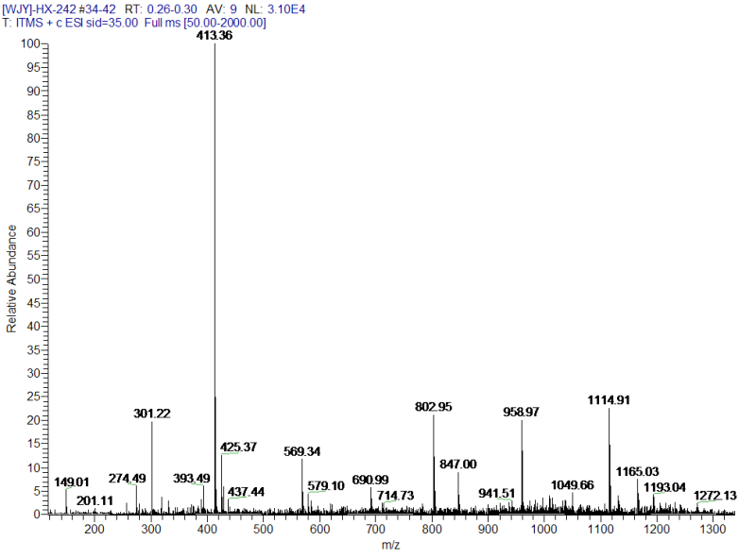Select the peak label 958.97
756x558 pixels.
[522, 412]
